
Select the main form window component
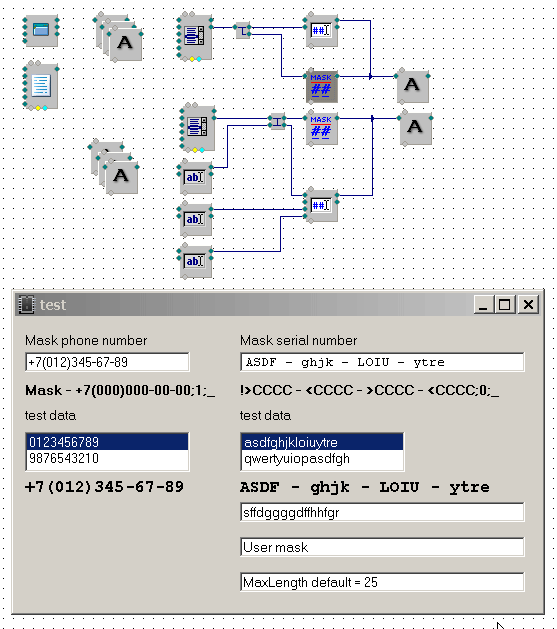point(41,30)
